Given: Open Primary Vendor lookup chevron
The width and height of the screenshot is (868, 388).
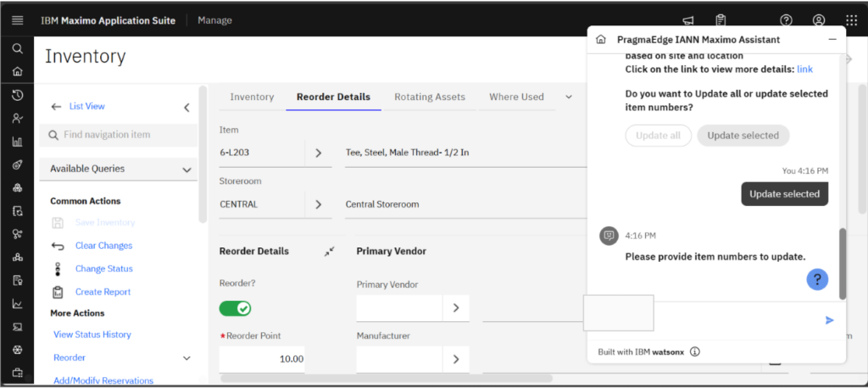Looking at the screenshot, I should click(456, 308).
